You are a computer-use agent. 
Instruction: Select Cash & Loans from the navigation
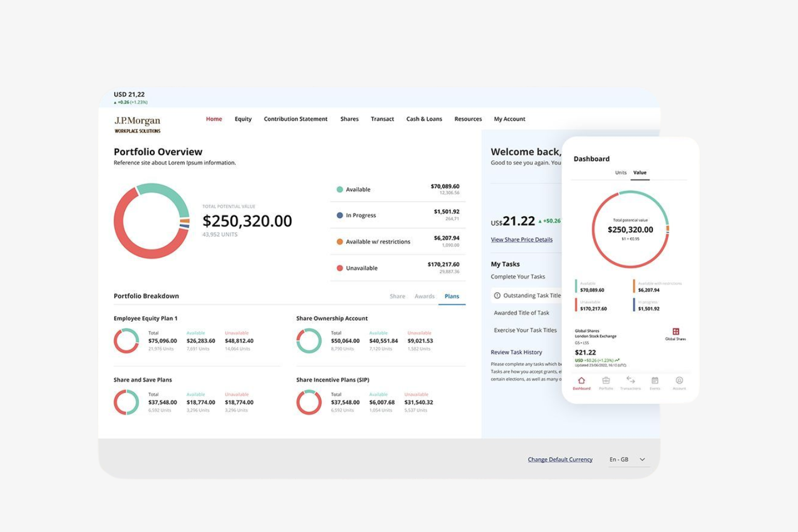point(424,119)
